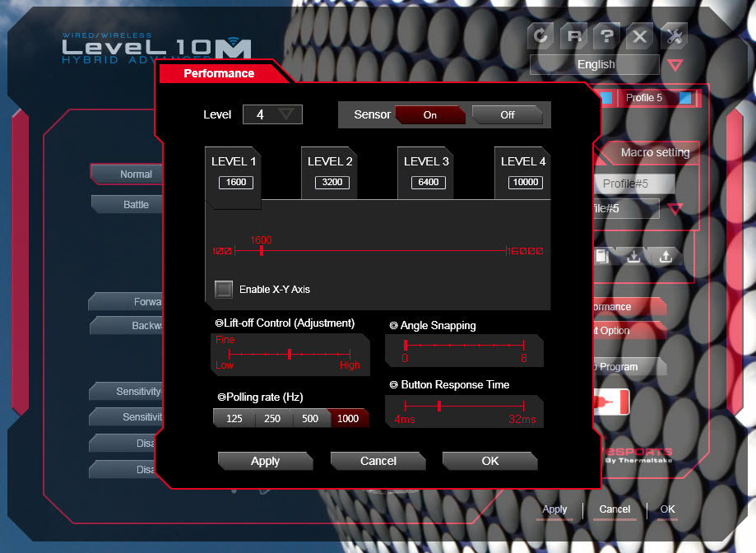
Task: Click the Button Response Time slider handle
Action: [439, 406]
